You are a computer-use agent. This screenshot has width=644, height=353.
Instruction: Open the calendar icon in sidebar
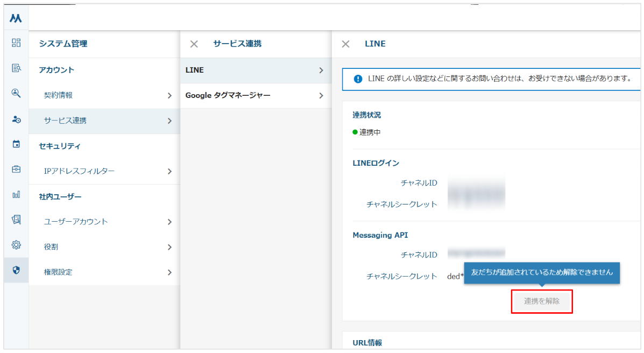click(16, 144)
